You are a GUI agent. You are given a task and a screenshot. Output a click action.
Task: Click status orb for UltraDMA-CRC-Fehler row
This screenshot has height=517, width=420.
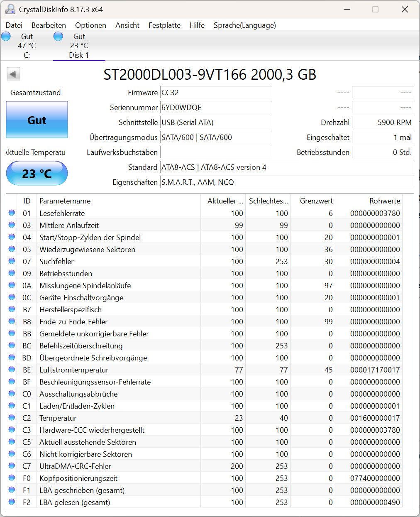[x=12, y=466]
